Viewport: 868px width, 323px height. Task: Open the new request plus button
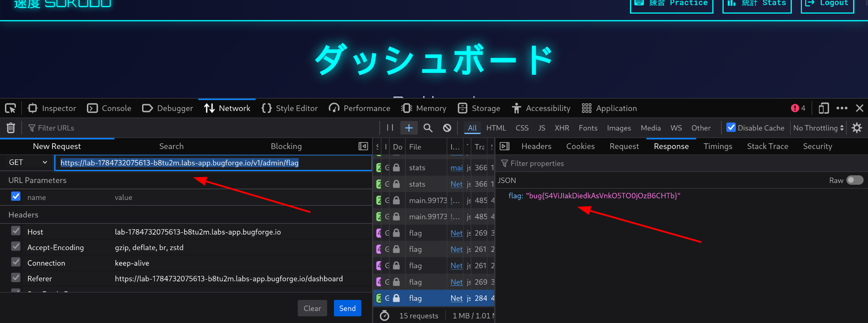[x=409, y=128]
